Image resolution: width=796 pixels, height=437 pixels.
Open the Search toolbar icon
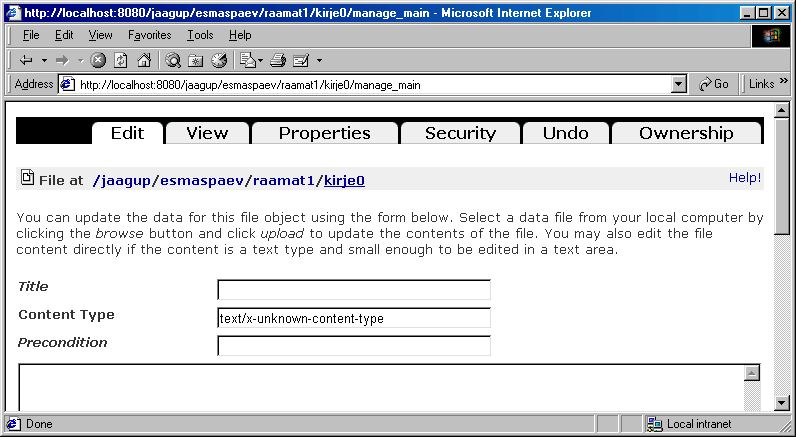coord(173,61)
